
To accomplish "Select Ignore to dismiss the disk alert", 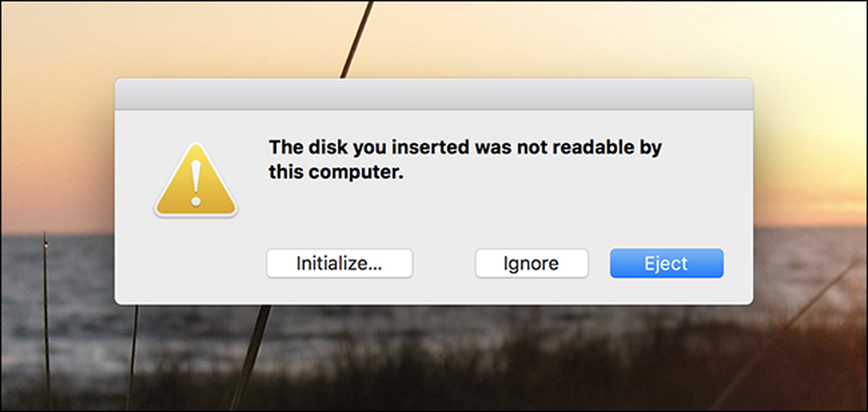I will [x=531, y=263].
